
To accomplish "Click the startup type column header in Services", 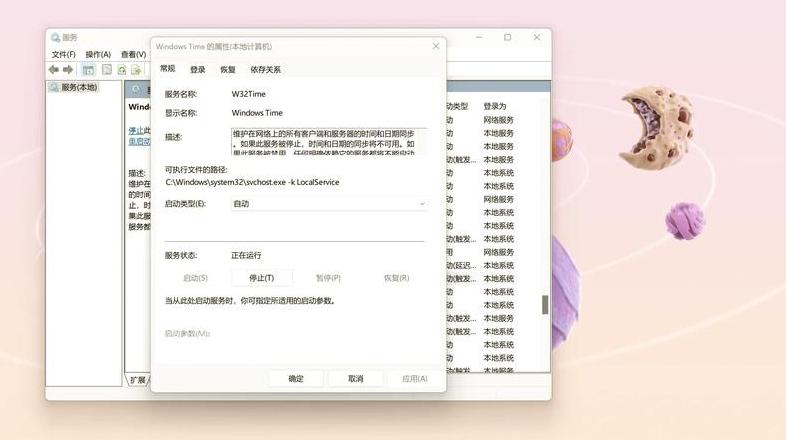I will point(457,106).
